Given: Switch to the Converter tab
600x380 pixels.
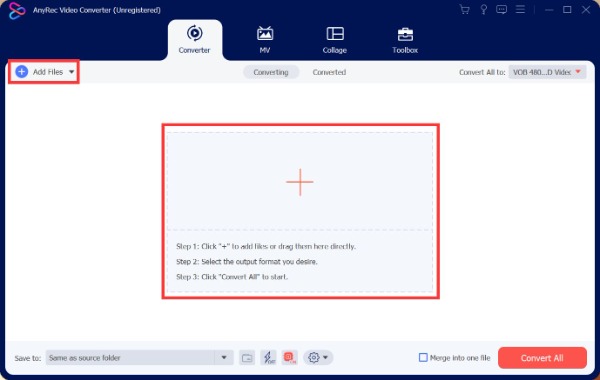Looking at the screenshot, I should (194, 40).
